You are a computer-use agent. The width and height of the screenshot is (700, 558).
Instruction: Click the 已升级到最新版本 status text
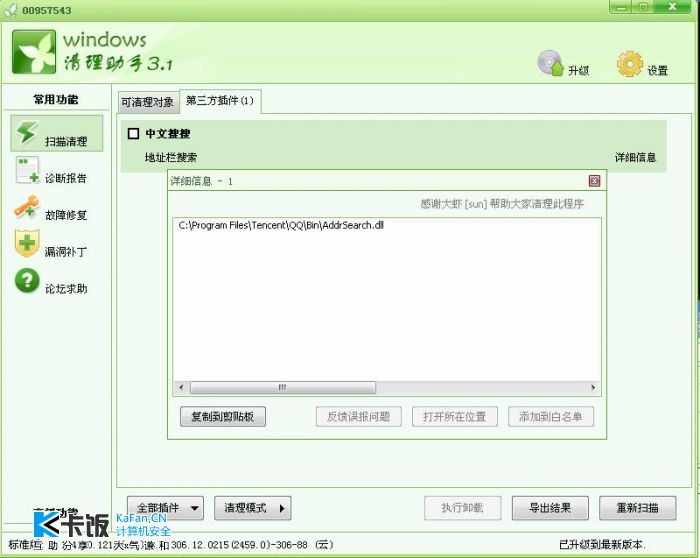[602, 545]
